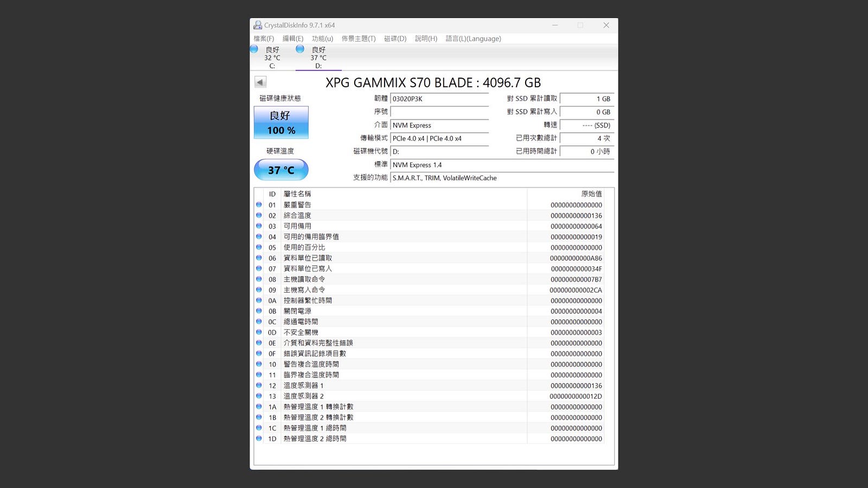Image resolution: width=868 pixels, height=488 pixels.
Task: Click the rotation rate field showing ---- (SSD)
Action: click(587, 125)
